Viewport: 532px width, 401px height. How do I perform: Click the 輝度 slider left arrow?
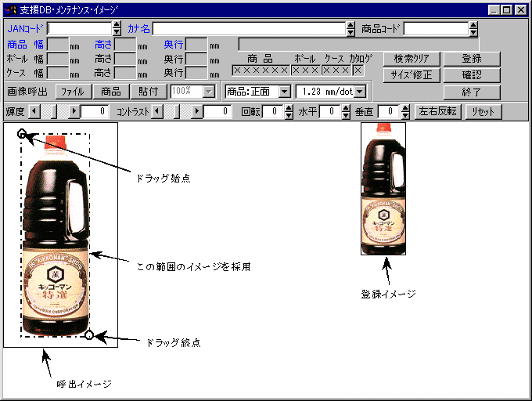pos(34,111)
